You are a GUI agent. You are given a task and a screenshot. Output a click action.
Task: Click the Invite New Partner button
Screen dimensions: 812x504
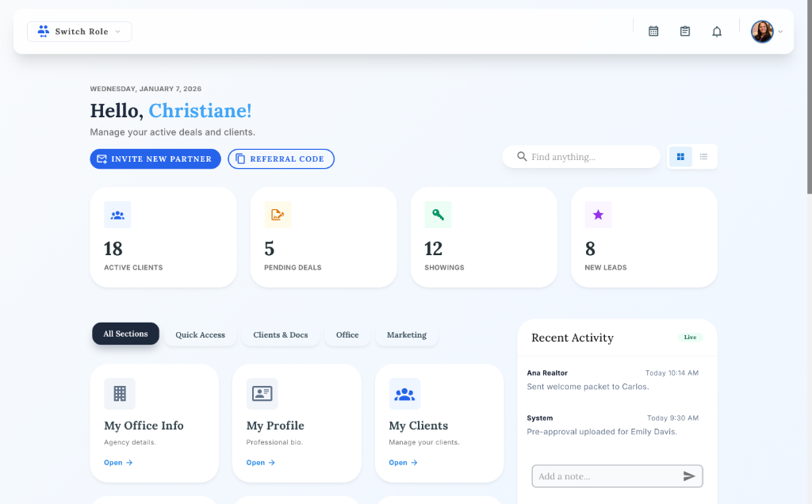click(x=155, y=158)
